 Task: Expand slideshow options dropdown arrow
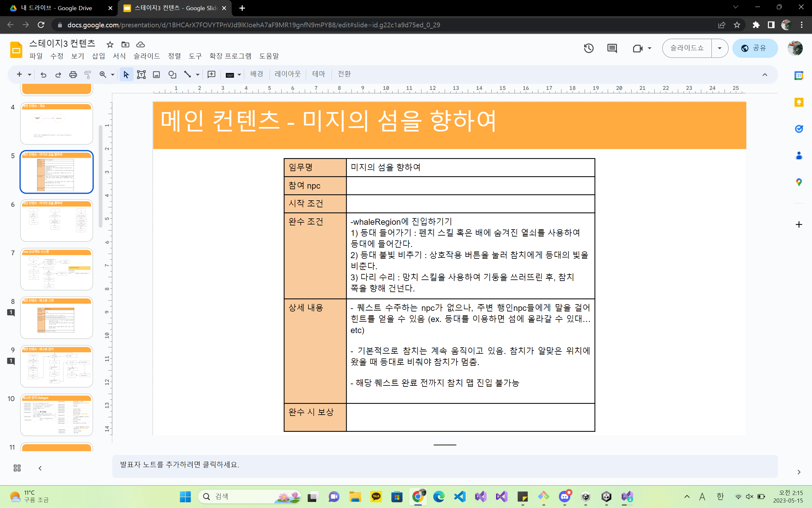click(719, 48)
